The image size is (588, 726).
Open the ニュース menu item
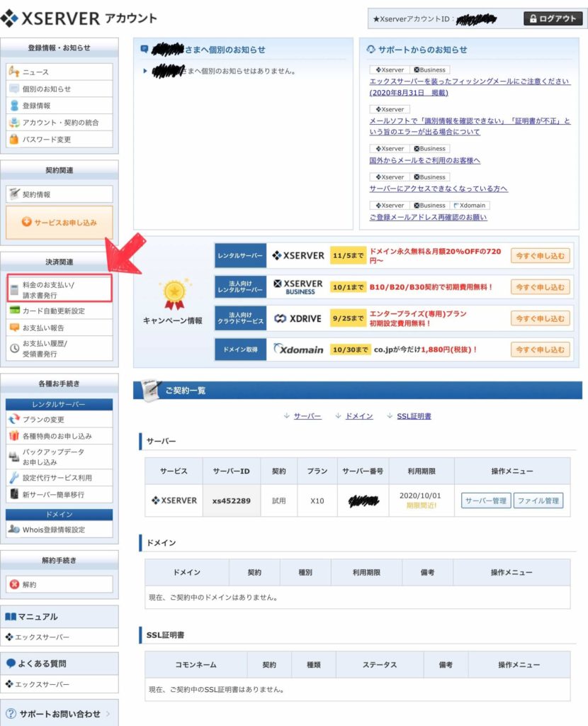(60, 72)
